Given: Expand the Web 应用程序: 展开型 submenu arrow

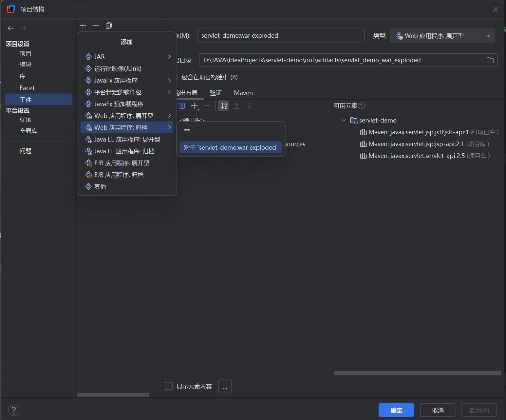Looking at the screenshot, I should click(x=169, y=116).
